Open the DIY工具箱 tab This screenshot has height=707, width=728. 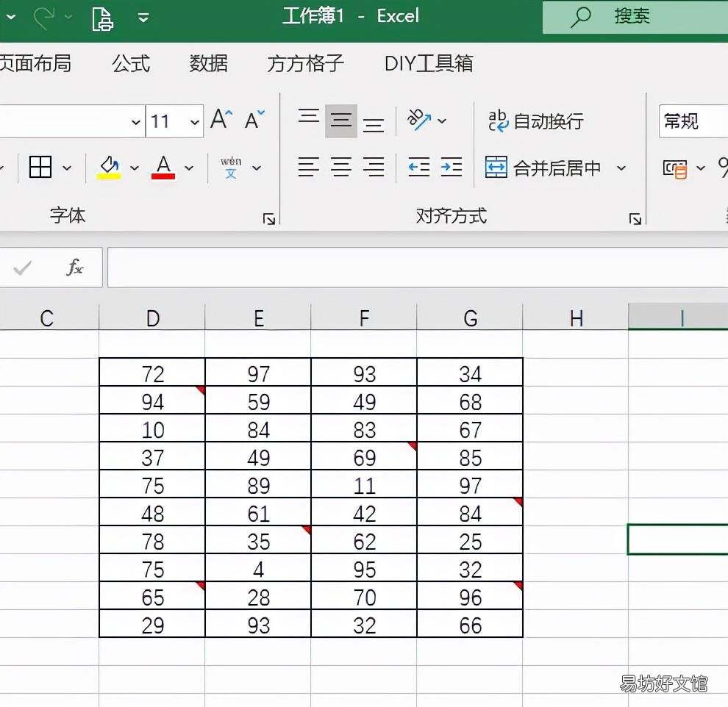(429, 63)
